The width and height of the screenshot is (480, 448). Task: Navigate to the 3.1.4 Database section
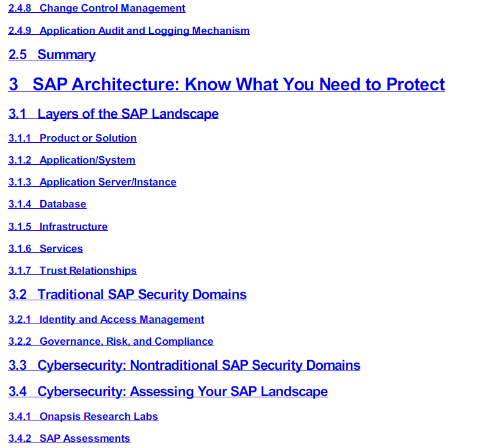(63, 204)
